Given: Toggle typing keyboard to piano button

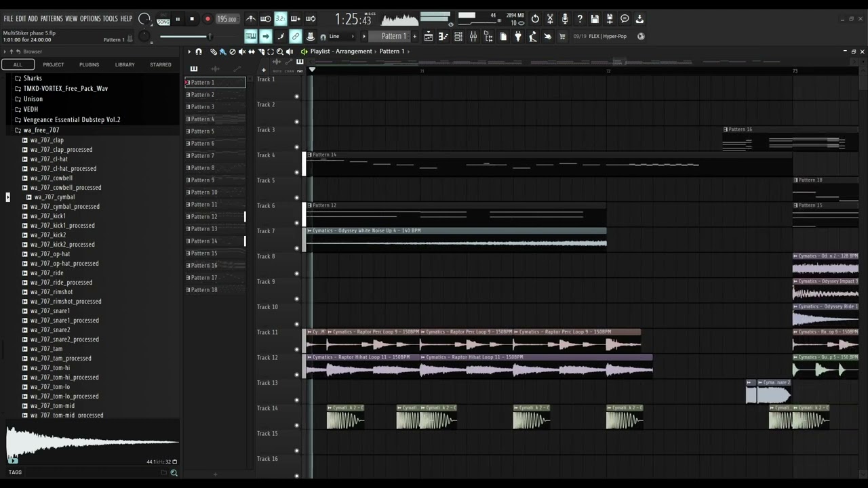Looking at the screenshot, I should pos(251,36).
